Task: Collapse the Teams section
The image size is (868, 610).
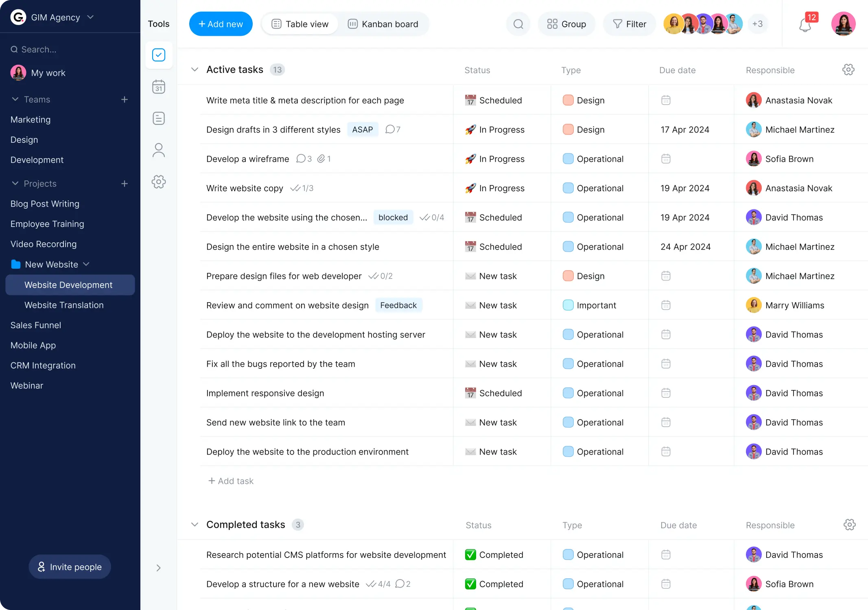Action: 15,99
